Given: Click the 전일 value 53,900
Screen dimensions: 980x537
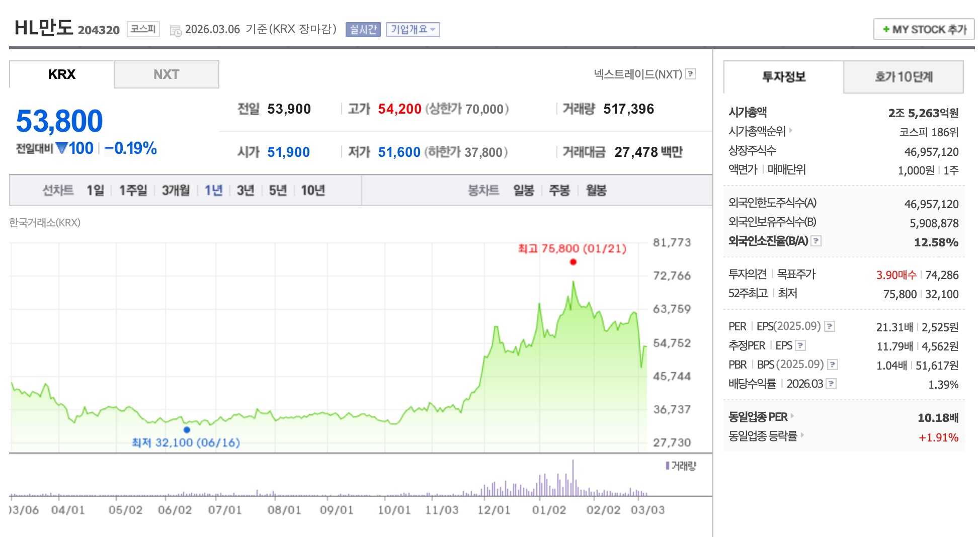Looking at the screenshot, I should tap(289, 109).
